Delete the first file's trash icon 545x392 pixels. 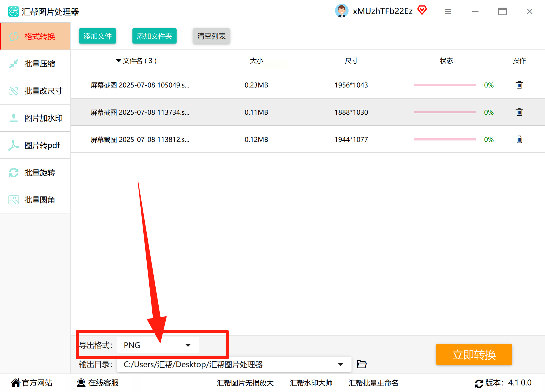pyautogui.click(x=519, y=85)
